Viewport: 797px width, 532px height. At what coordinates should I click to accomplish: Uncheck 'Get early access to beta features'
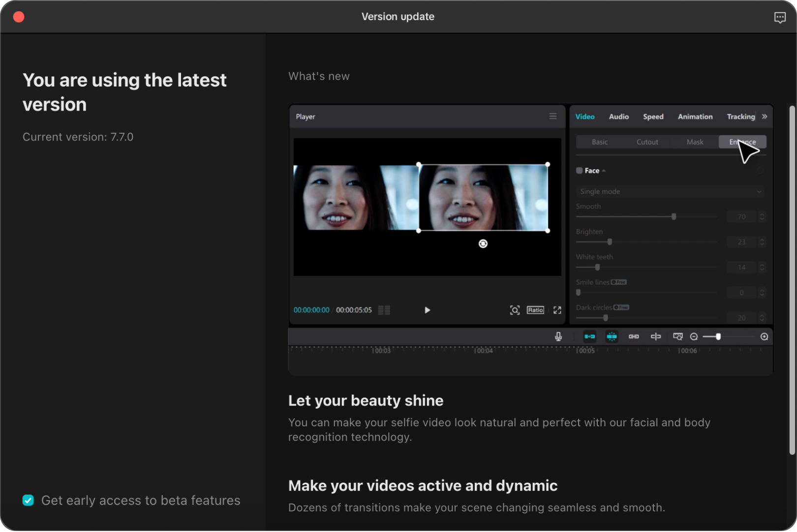pos(29,501)
